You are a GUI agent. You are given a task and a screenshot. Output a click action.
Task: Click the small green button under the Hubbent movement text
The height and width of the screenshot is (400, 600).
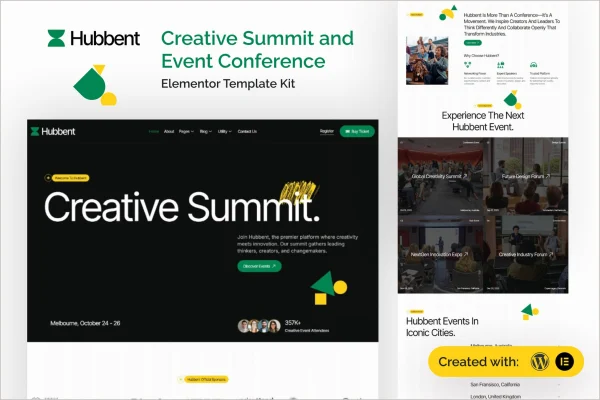[x=473, y=43]
